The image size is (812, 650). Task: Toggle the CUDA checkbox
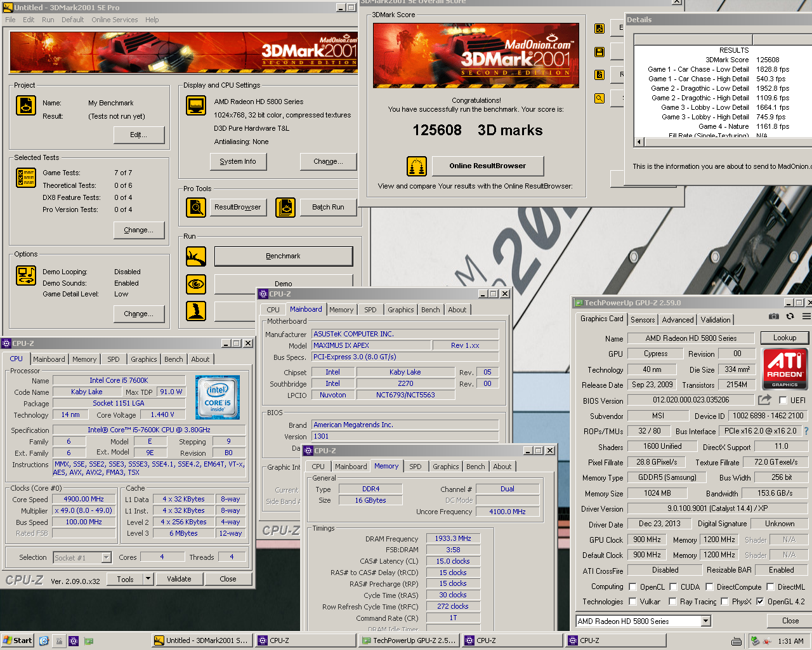coord(672,587)
